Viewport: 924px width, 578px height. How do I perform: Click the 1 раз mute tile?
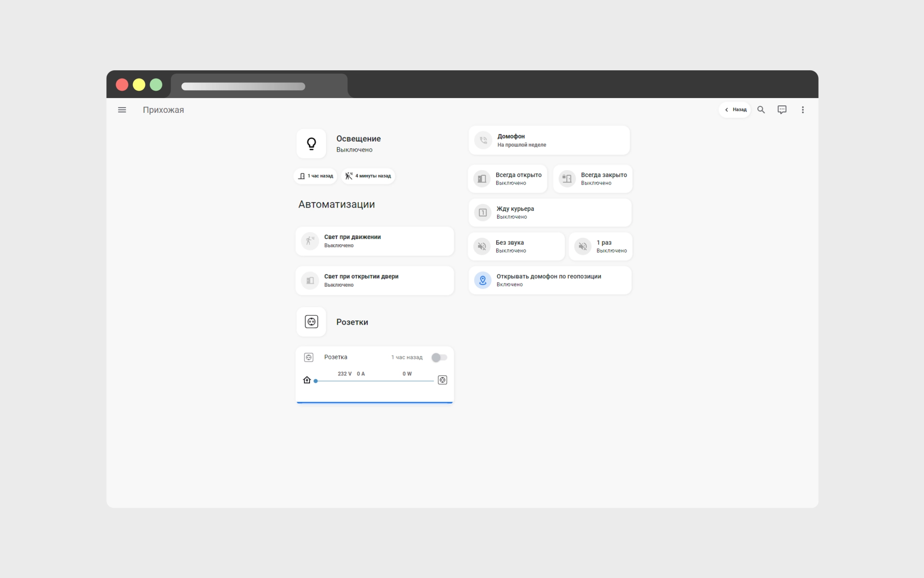point(601,246)
